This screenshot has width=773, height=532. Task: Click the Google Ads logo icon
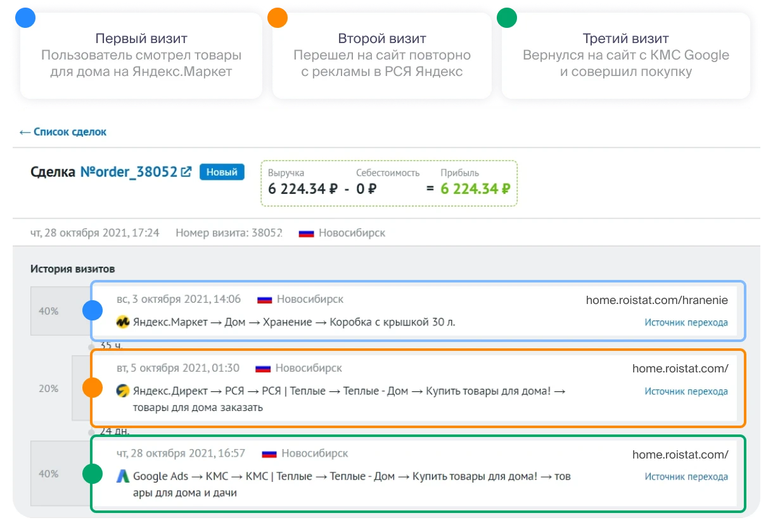(123, 476)
